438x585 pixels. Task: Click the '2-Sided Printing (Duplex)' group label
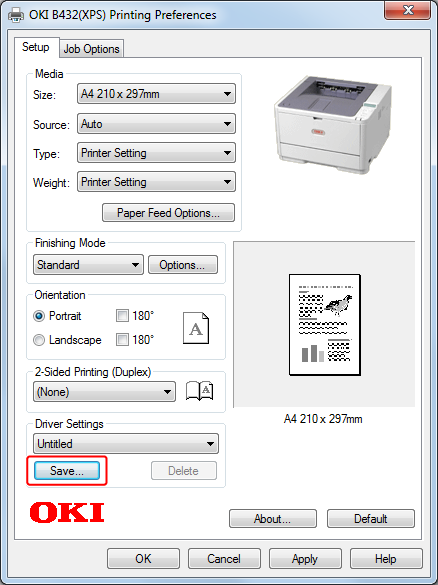click(x=93, y=372)
